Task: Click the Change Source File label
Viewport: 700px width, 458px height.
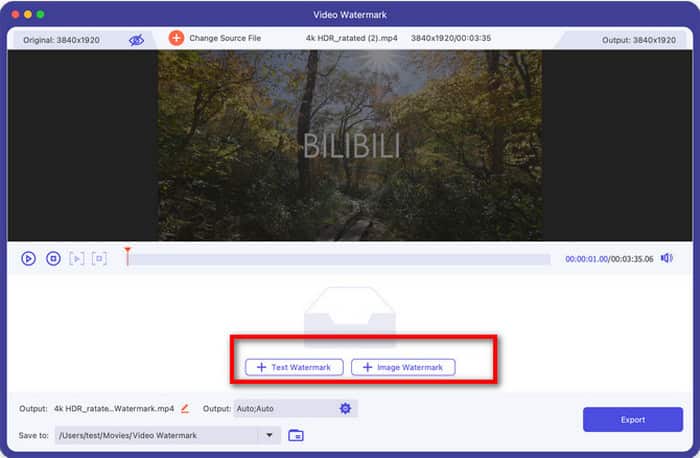Action: (225, 38)
